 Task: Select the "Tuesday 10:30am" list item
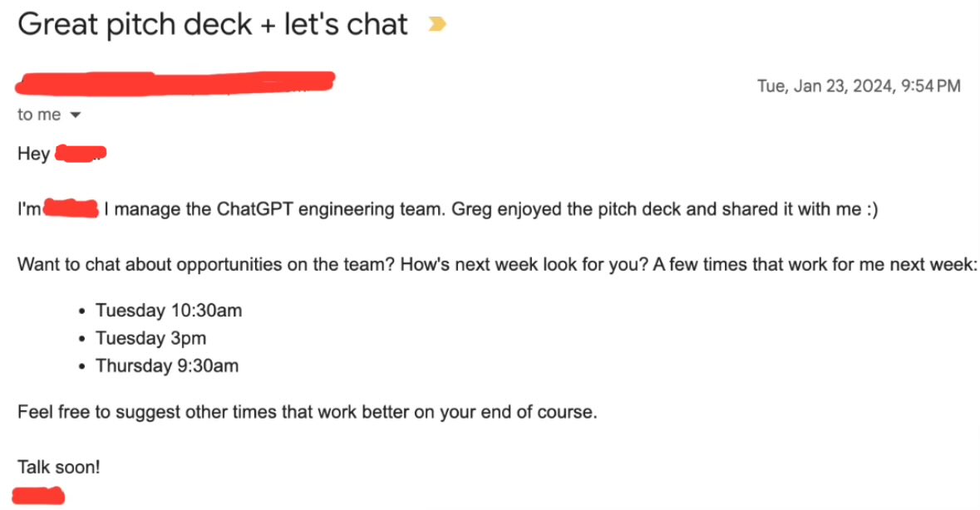169,311
